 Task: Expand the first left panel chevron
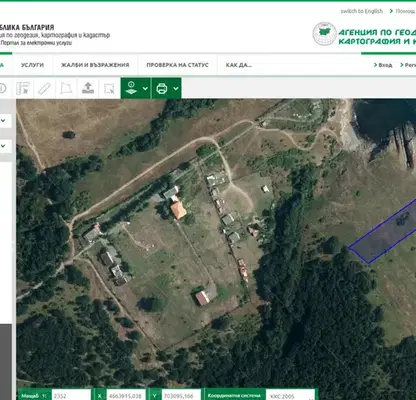(3, 120)
